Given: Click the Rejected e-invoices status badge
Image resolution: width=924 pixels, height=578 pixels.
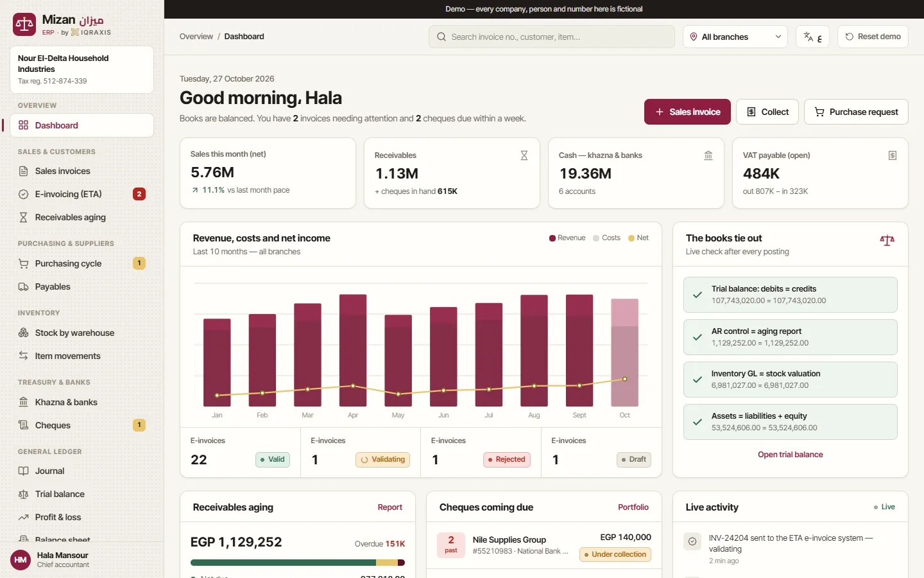Looking at the screenshot, I should click(507, 459).
